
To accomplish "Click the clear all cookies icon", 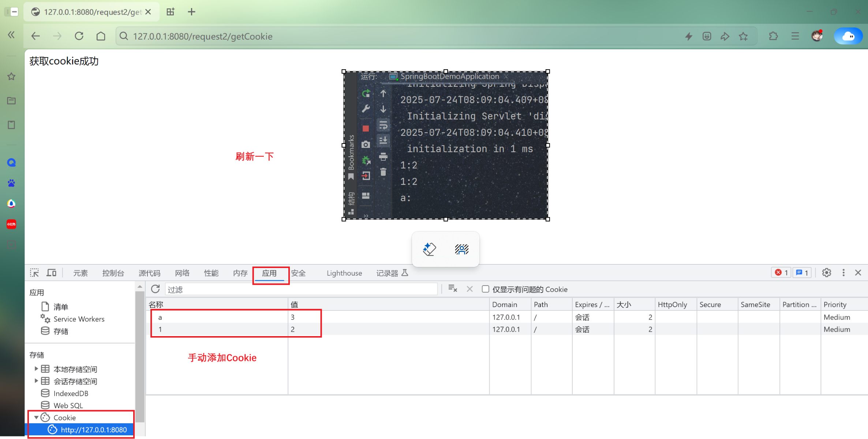I will tap(453, 289).
